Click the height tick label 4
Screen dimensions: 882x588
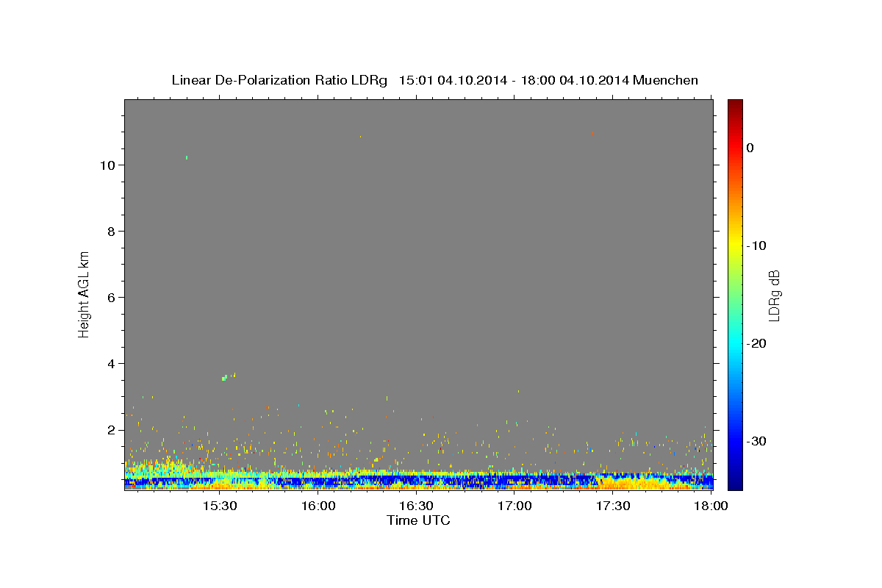[x=112, y=363]
